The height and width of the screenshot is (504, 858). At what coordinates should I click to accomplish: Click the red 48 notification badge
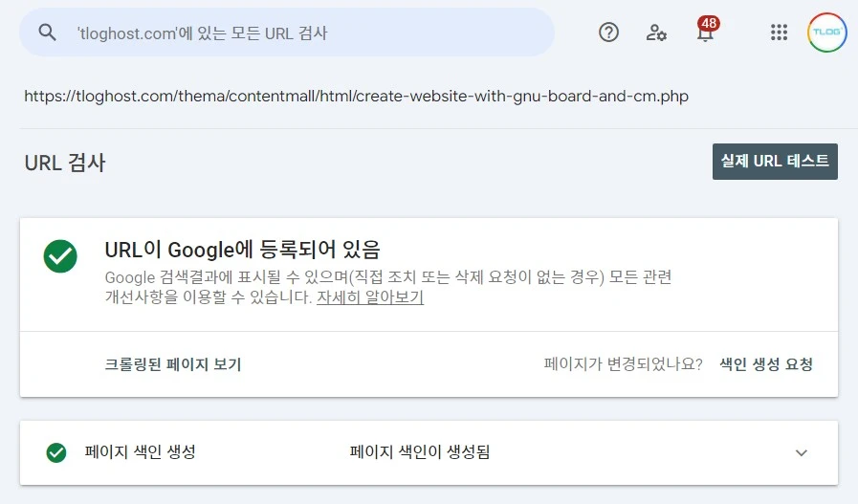[x=709, y=23]
